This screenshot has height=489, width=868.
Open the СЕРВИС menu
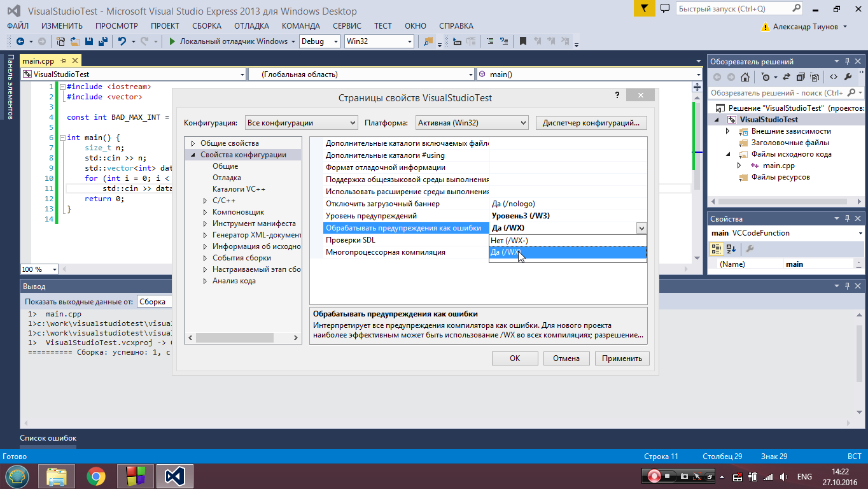[x=347, y=26]
